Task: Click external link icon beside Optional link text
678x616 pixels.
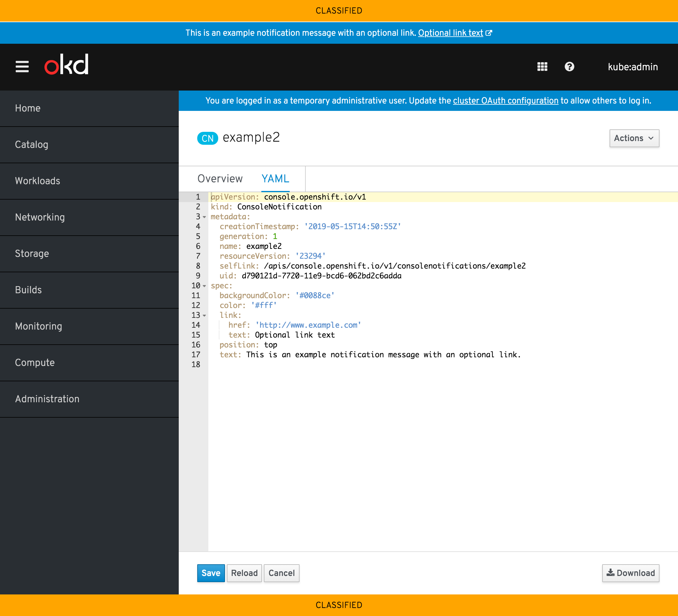Action: coord(489,33)
